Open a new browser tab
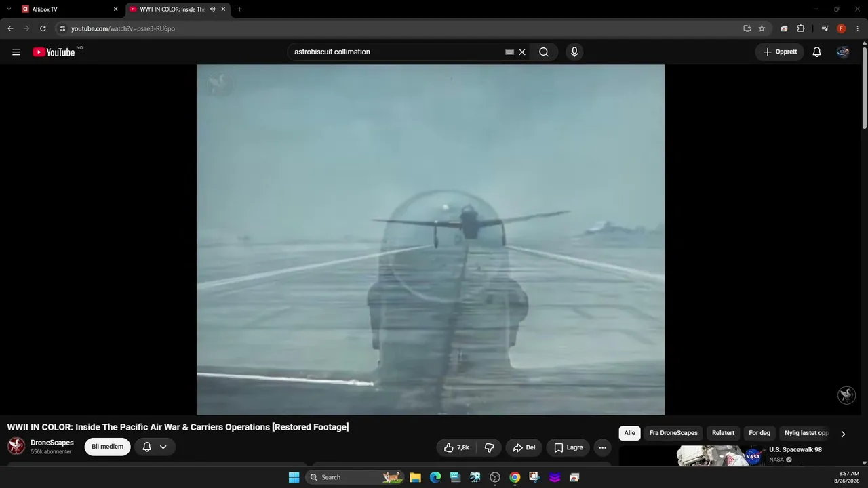Viewport: 868px width, 488px height. click(x=239, y=9)
